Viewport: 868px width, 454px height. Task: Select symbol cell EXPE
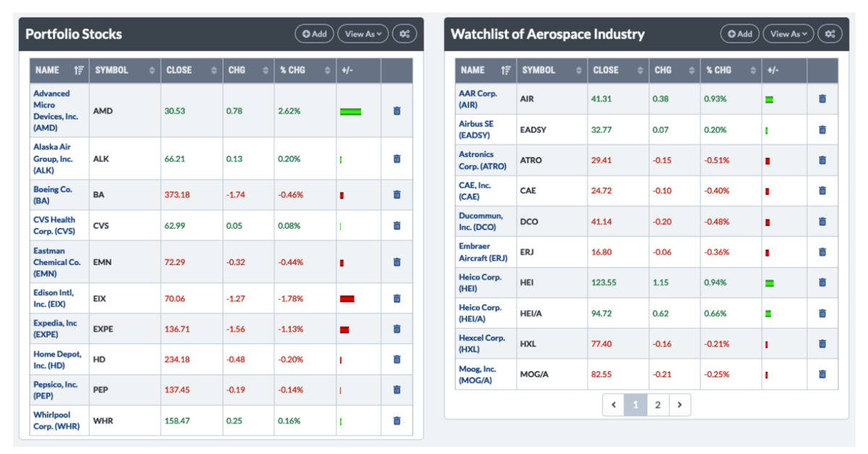[103, 329]
